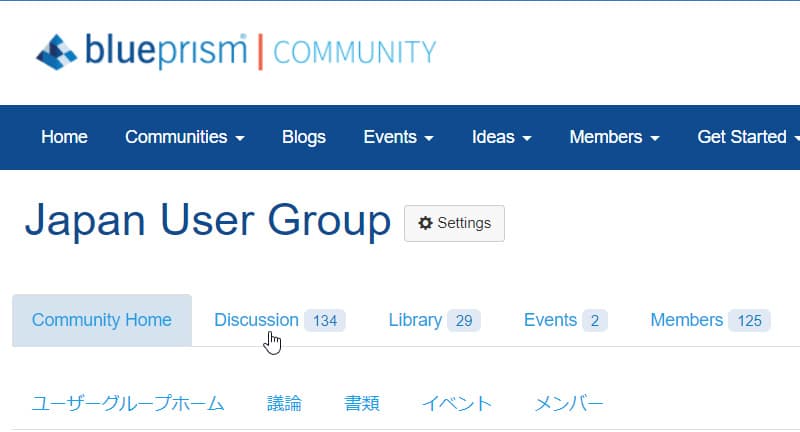
Task: Open the Members tab with count 125
Action: tap(710, 320)
